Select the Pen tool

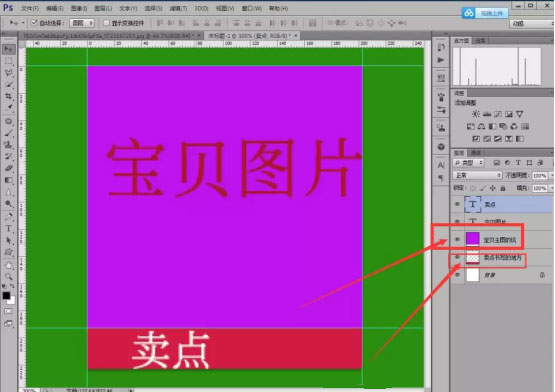pos(8,217)
